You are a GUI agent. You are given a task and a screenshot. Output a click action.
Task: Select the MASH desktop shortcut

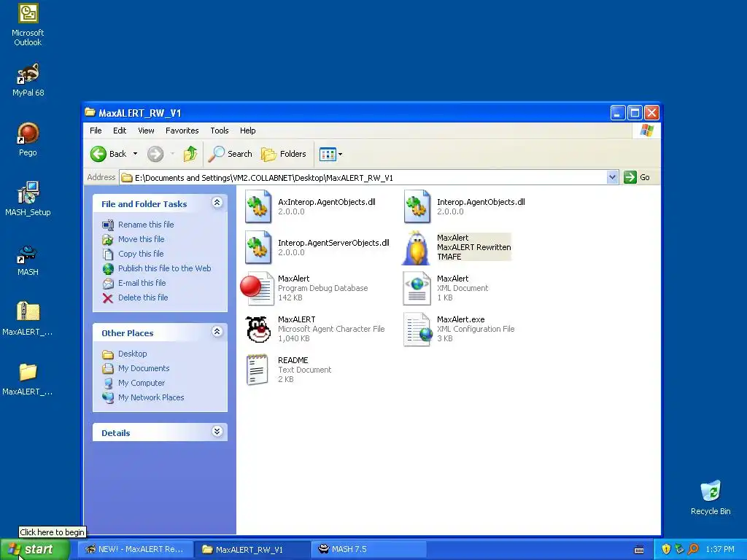(28, 253)
